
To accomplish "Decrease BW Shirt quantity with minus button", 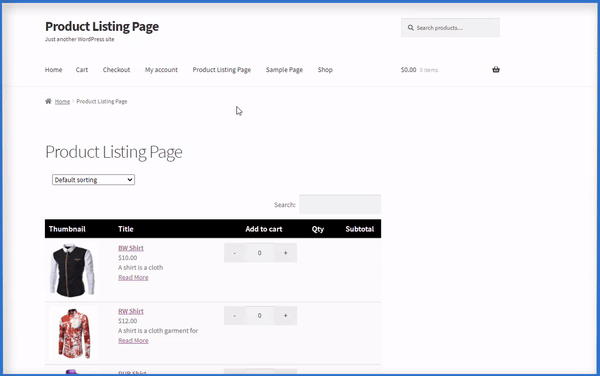I will click(x=235, y=253).
